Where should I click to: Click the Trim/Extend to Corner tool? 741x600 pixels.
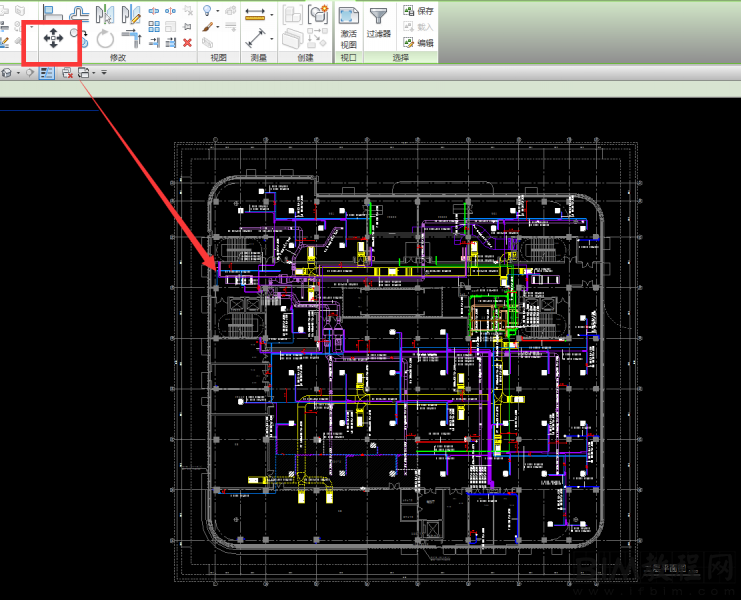131,38
